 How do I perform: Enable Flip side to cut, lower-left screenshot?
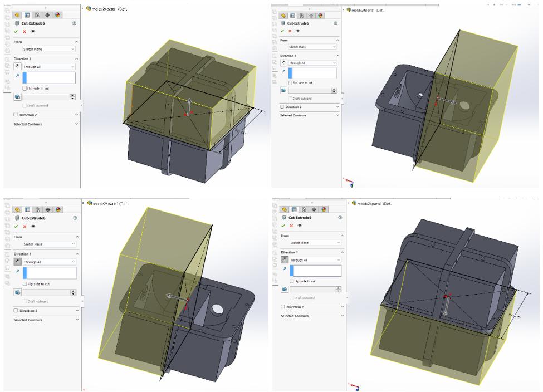click(25, 284)
